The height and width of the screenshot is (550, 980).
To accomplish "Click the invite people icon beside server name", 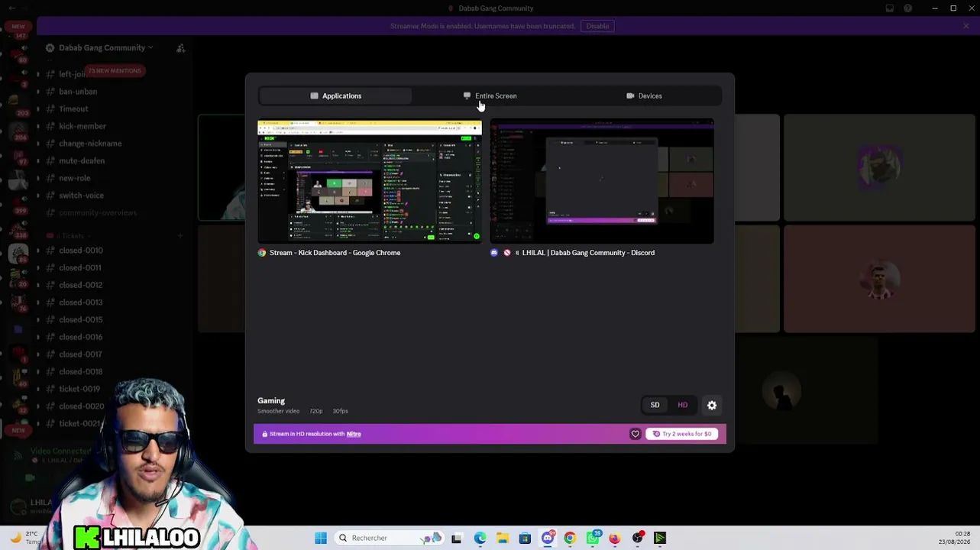I will pyautogui.click(x=180, y=48).
